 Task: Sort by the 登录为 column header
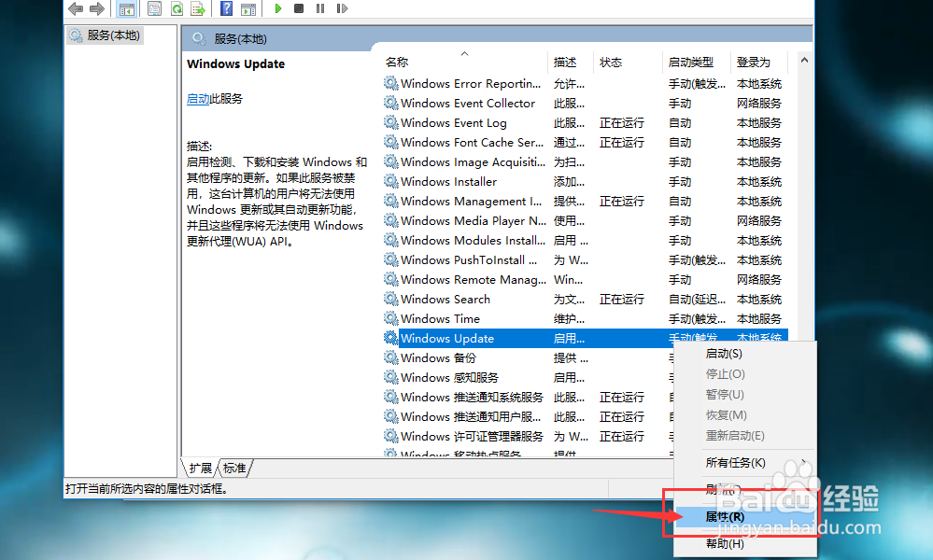click(x=758, y=62)
